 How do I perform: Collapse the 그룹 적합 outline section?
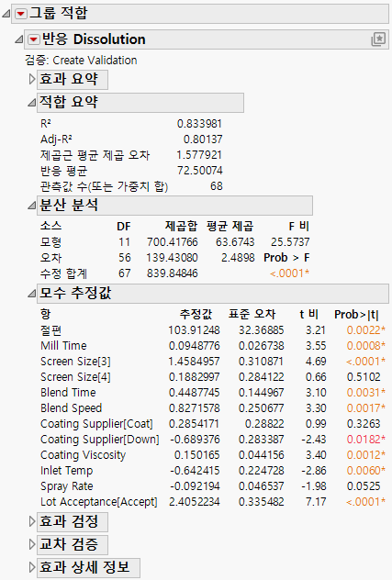point(6,14)
